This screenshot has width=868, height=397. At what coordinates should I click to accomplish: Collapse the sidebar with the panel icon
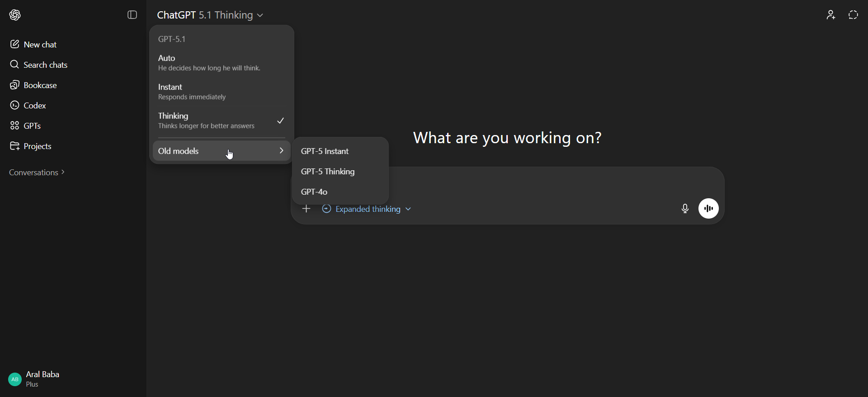[x=132, y=15]
